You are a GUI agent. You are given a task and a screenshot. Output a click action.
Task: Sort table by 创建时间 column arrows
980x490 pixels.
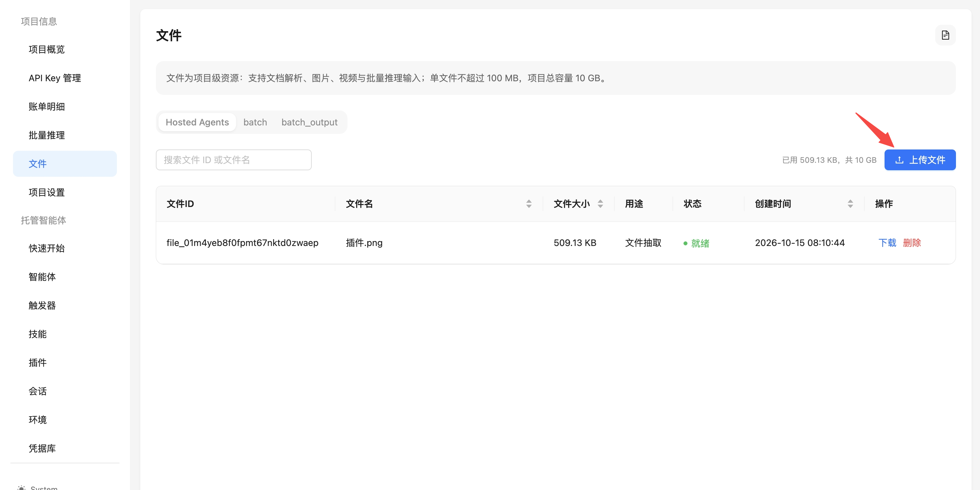(850, 204)
